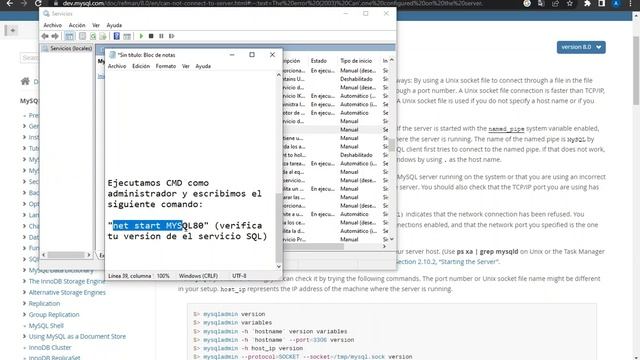Open the Ver menu in Notepad
Image resolution: width=640 pixels, height=360 pixels.
[x=186, y=66]
